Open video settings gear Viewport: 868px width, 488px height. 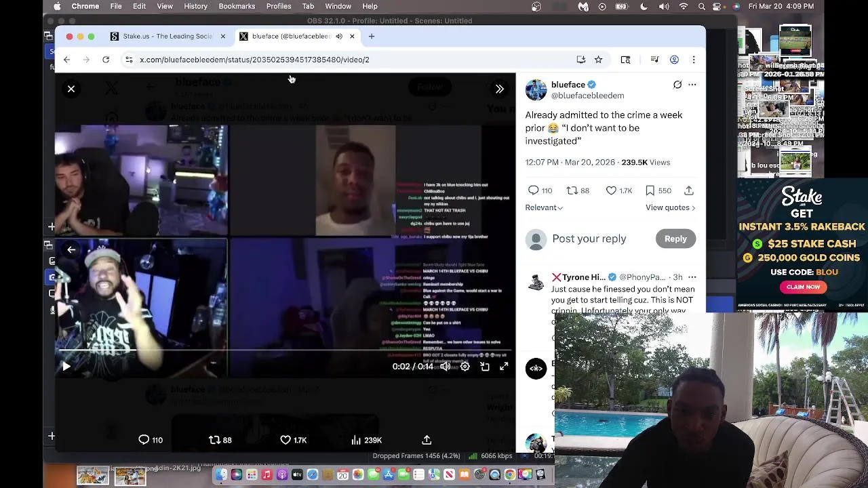point(465,367)
